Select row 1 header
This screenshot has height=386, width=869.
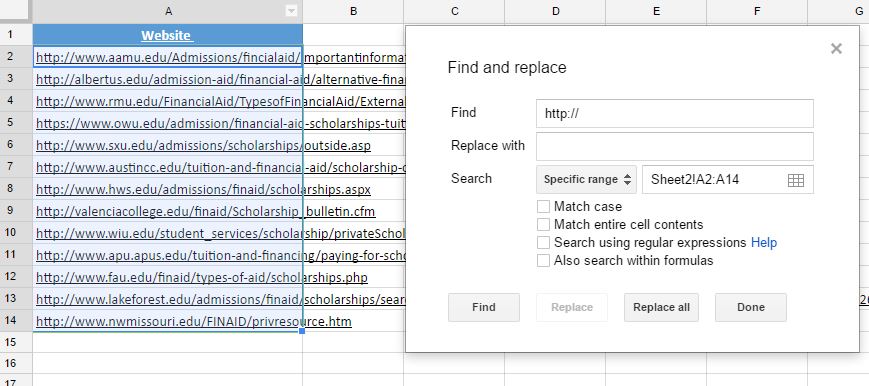click(16, 35)
